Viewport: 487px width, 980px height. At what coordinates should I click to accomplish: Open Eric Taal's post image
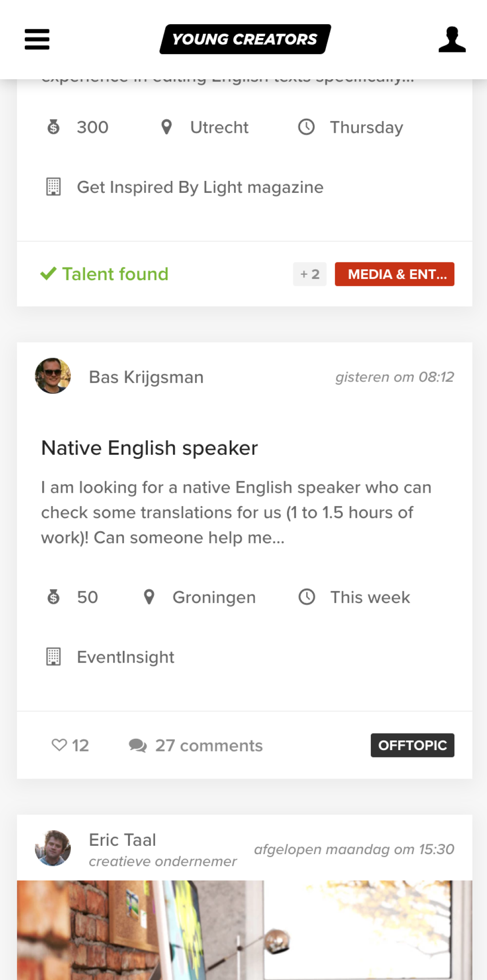tap(245, 930)
